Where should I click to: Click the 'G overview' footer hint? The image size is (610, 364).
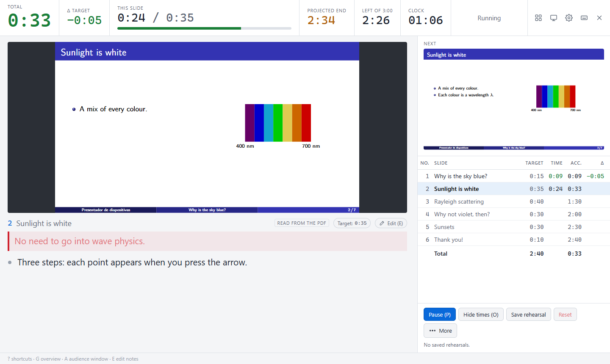click(x=48, y=359)
